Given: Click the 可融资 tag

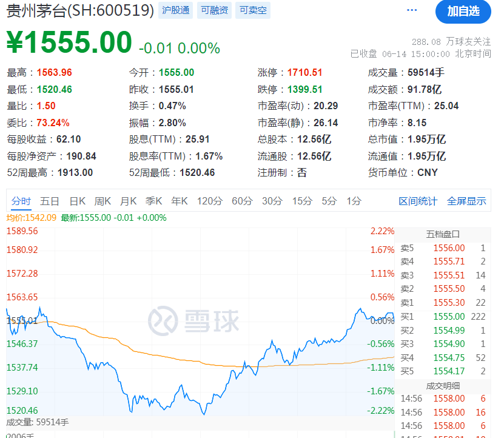Looking at the screenshot, I should (214, 10).
